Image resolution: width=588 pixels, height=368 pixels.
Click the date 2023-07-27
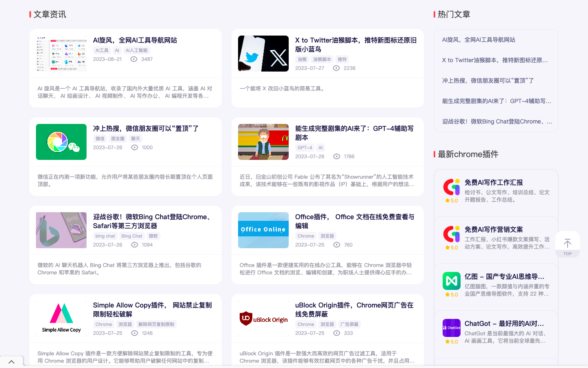pyautogui.click(x=310, y=68)
